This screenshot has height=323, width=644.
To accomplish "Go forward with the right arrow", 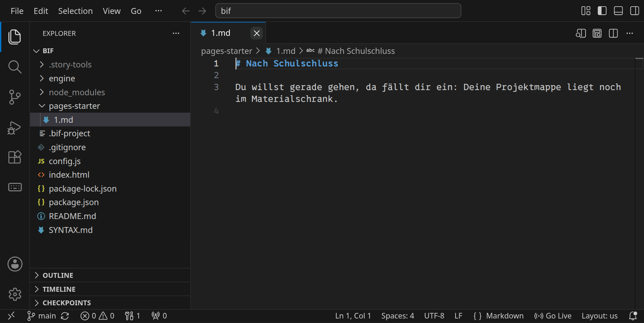I will [x=202, y=11].
